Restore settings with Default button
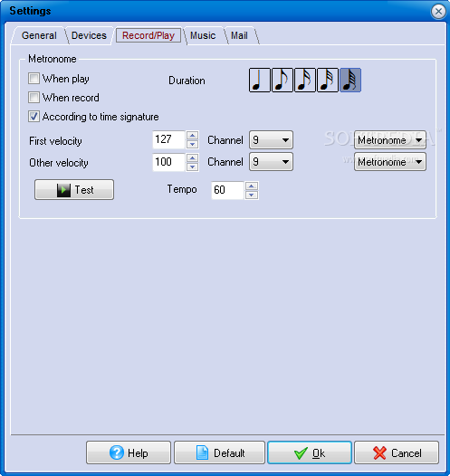This screenshot has width=450, height=476. point(219,452)
